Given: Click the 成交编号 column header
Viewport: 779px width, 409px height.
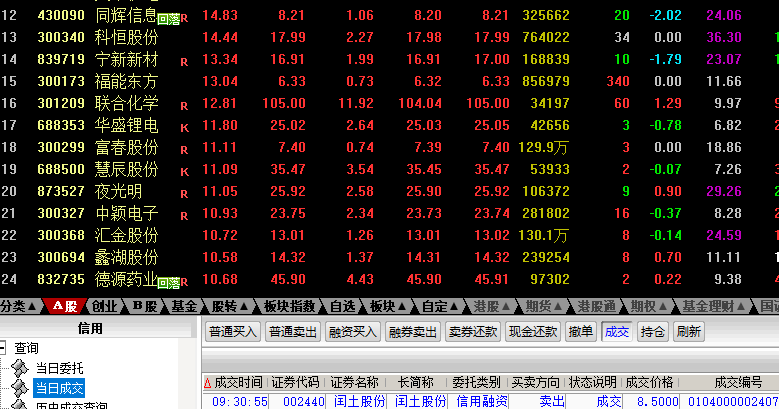Looking at the screenshot, I should (x=738, y=383).
